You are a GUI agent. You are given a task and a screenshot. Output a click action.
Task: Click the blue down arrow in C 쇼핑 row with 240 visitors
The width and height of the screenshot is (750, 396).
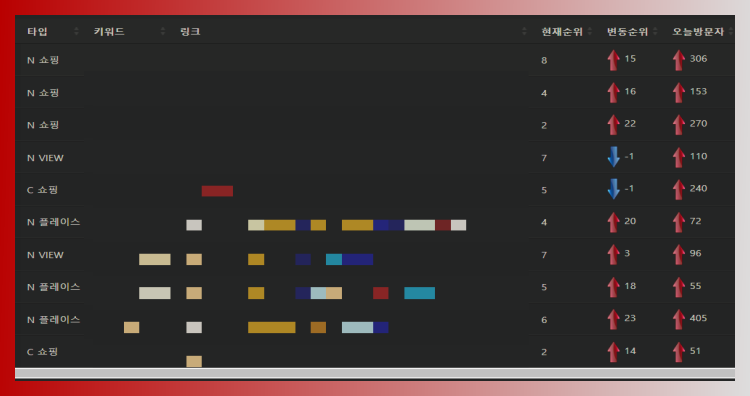pyautogui.click(x=613, y=189)
